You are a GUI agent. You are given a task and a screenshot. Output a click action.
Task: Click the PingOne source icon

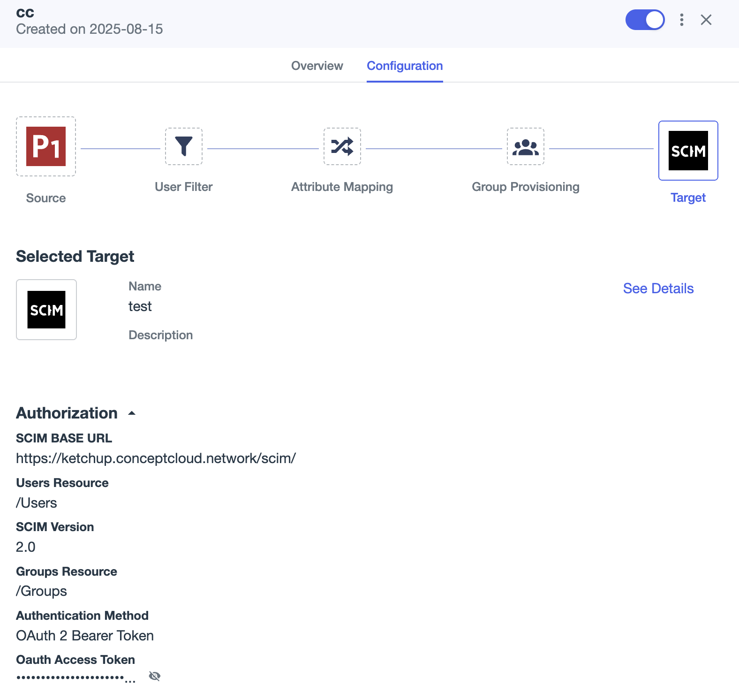point(46,146)
